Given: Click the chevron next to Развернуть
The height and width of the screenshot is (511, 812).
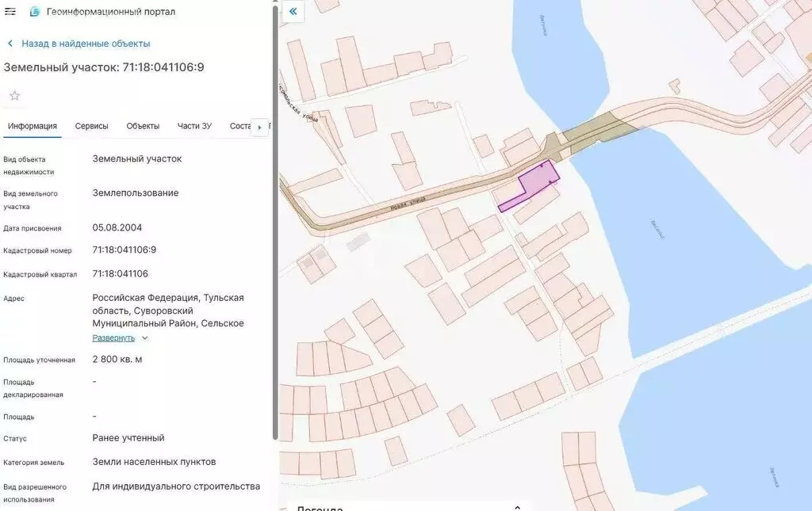Looking at the screenshot, I should pos(144,338).
